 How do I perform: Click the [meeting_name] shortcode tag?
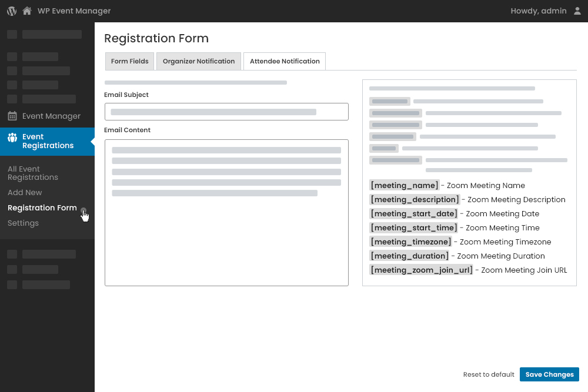(404, 185)
